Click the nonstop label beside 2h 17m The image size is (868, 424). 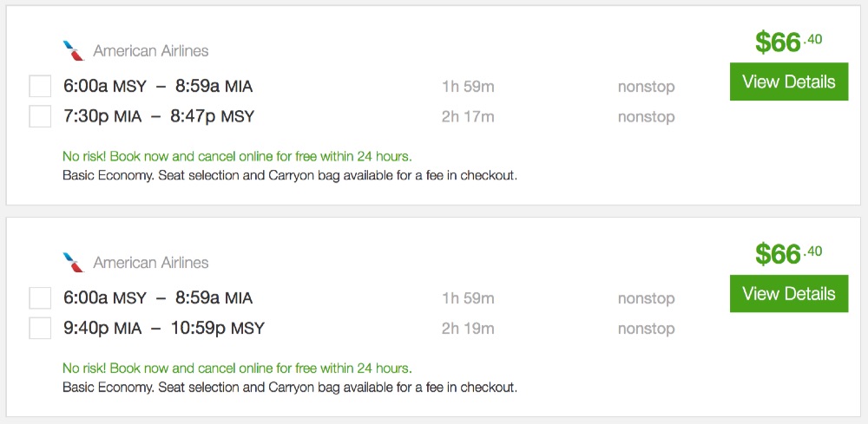click(646, 117)
